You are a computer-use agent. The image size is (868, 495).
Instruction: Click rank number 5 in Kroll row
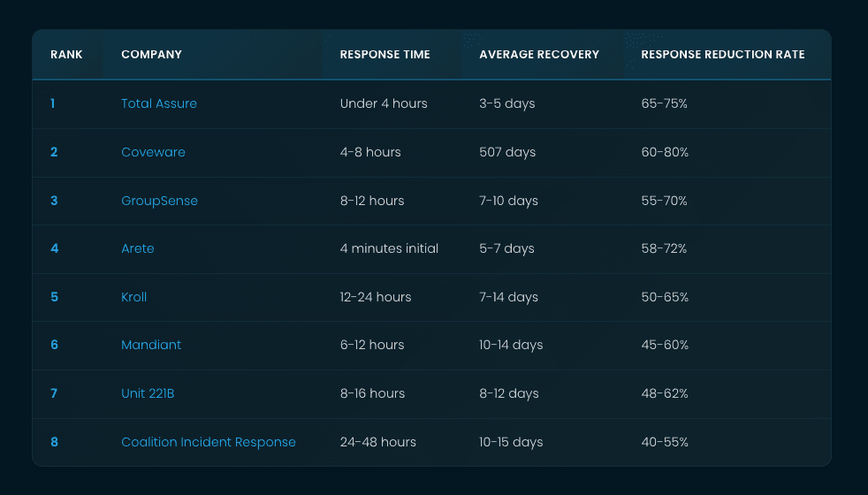tap(54, 297)
